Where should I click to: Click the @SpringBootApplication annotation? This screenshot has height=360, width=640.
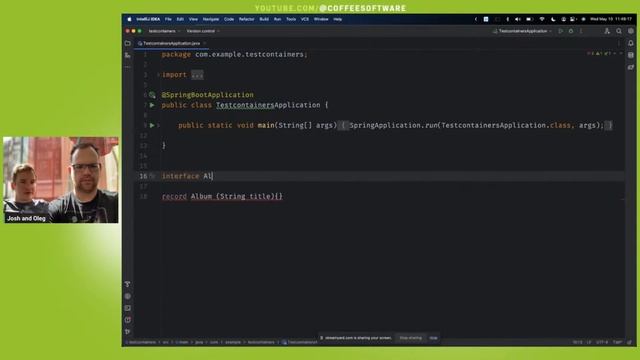coord(207,95)
